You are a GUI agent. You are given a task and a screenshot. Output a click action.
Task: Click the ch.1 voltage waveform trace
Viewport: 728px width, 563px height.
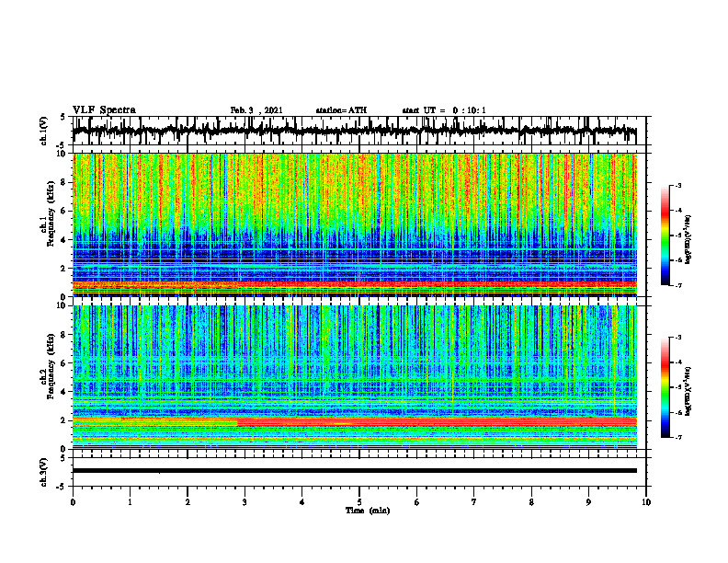pyautogui.click(x=355, y=131)
